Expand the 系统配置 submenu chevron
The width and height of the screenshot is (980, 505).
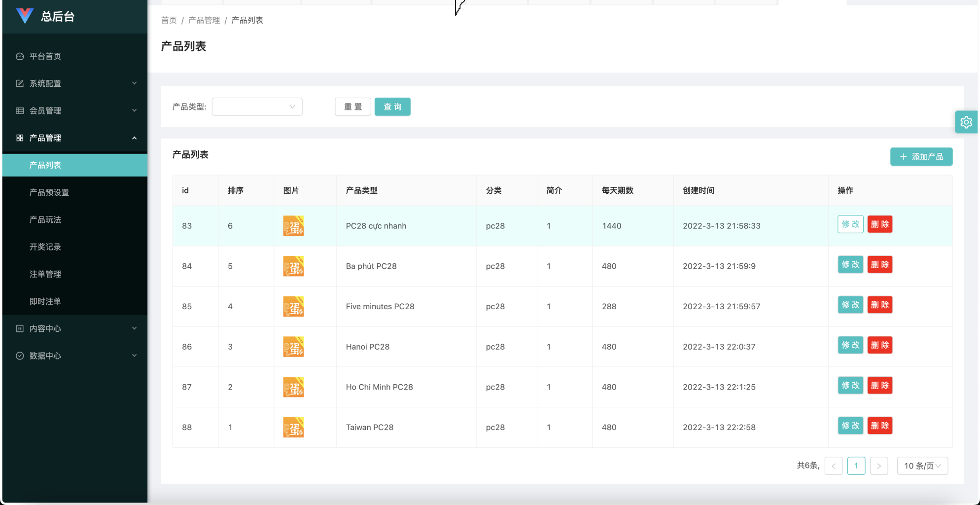pyautogui.click(x=134, y=83)
